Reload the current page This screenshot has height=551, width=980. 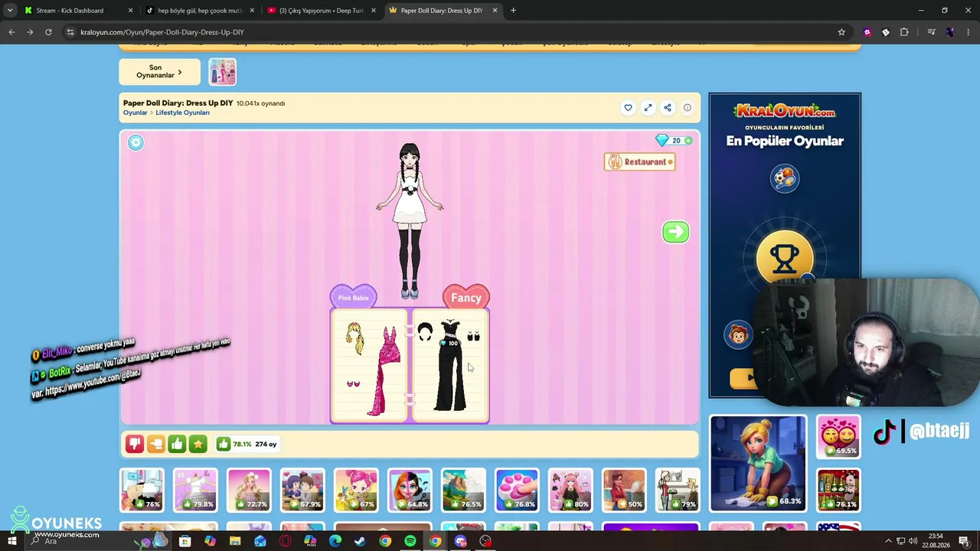tap(48, 32)
